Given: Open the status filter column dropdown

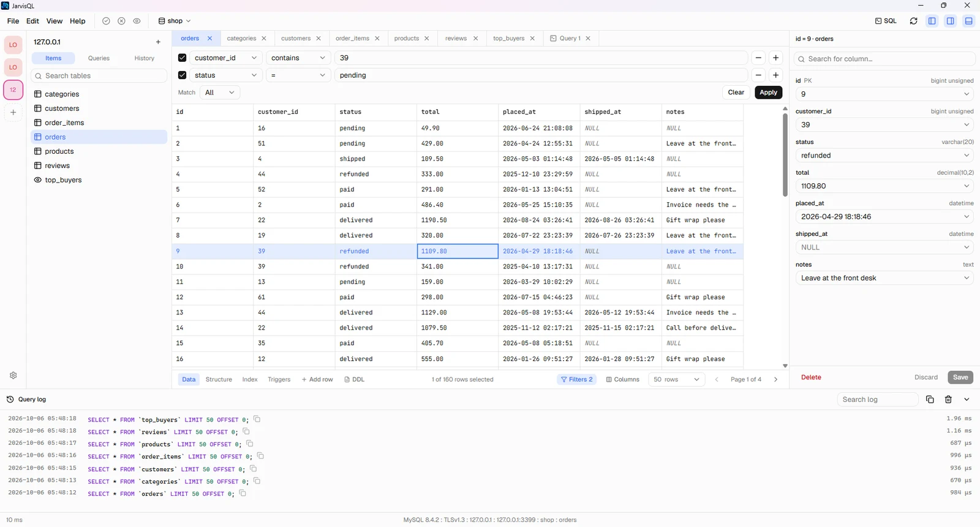Looking at the screenshot, I should coord(225,75).
